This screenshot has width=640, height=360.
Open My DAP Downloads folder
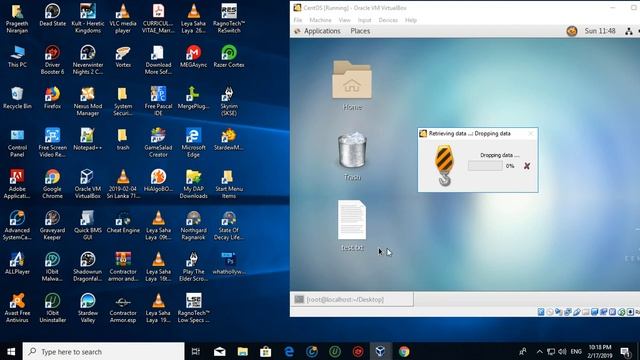point(193,184)
